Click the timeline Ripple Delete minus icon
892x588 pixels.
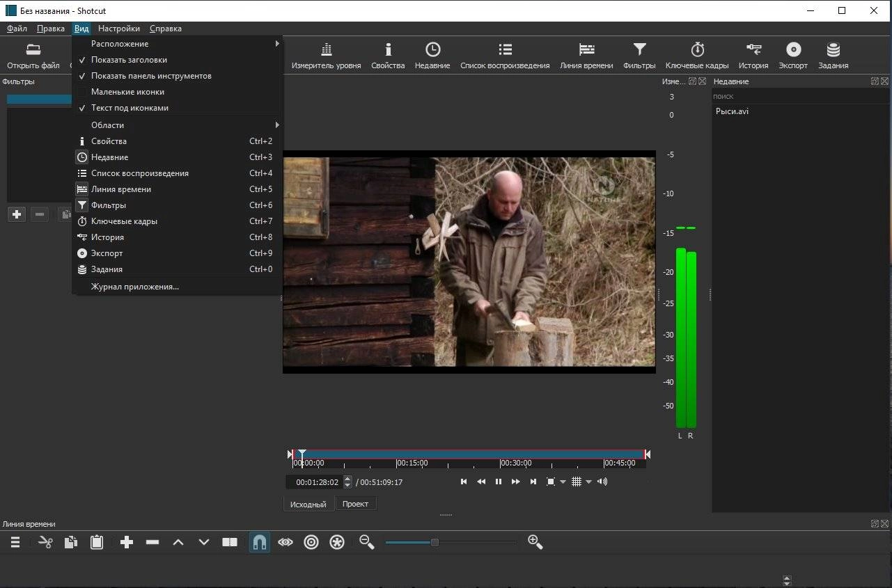pyautogui.click(x=152, y=542)
